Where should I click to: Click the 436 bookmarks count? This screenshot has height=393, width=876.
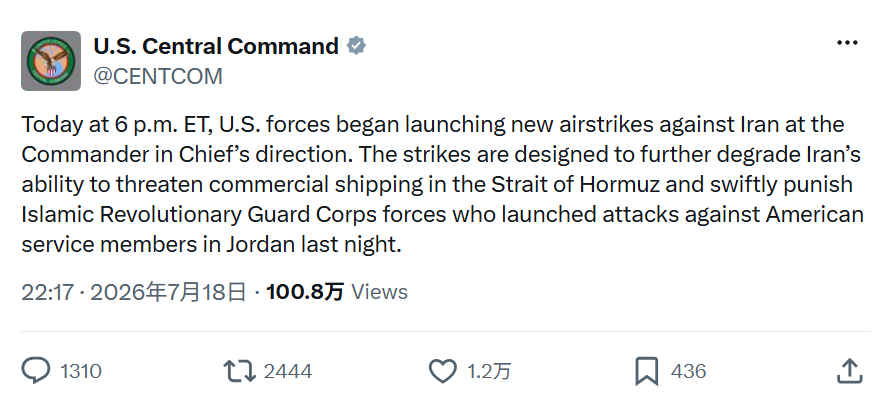pos(688,371)
